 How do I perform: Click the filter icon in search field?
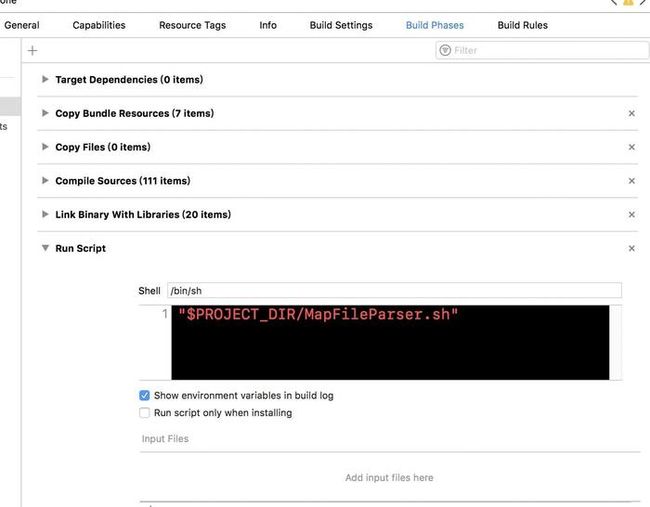(x=445, y=50)
